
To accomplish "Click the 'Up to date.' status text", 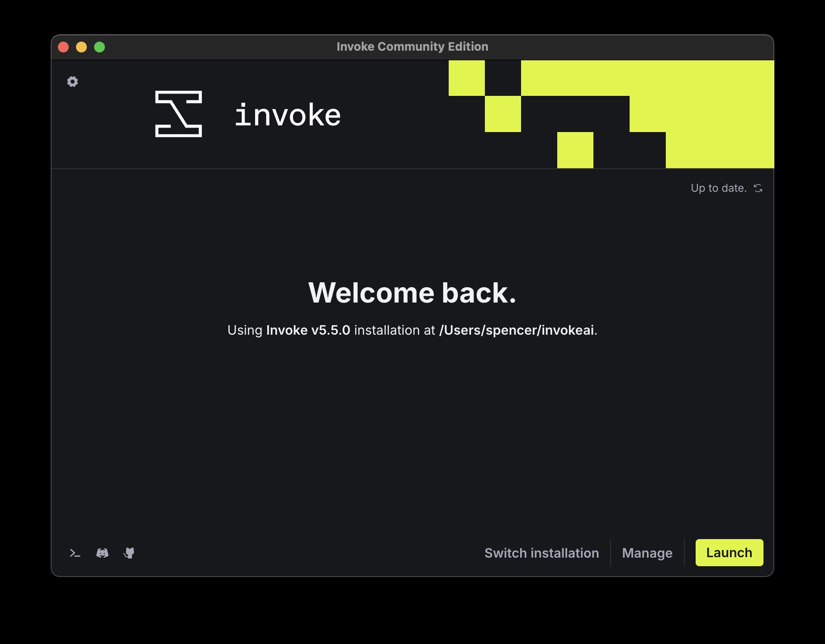I will tap(719, 188).
